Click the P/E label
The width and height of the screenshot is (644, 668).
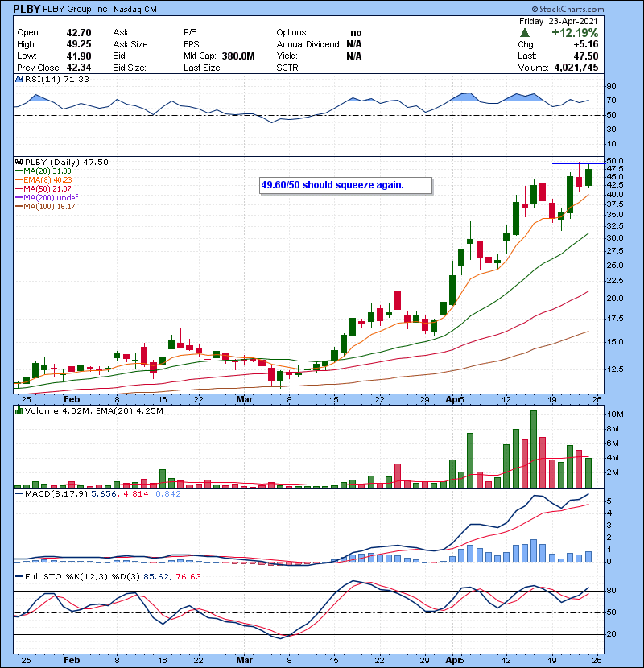pyautogui.click(x=191, y=33)
